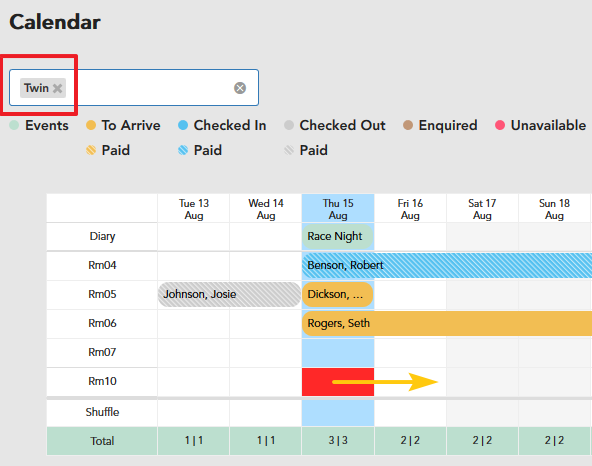The image size is (592, 466).
Task: Click the room type filter input field
Action: [134, 88]
